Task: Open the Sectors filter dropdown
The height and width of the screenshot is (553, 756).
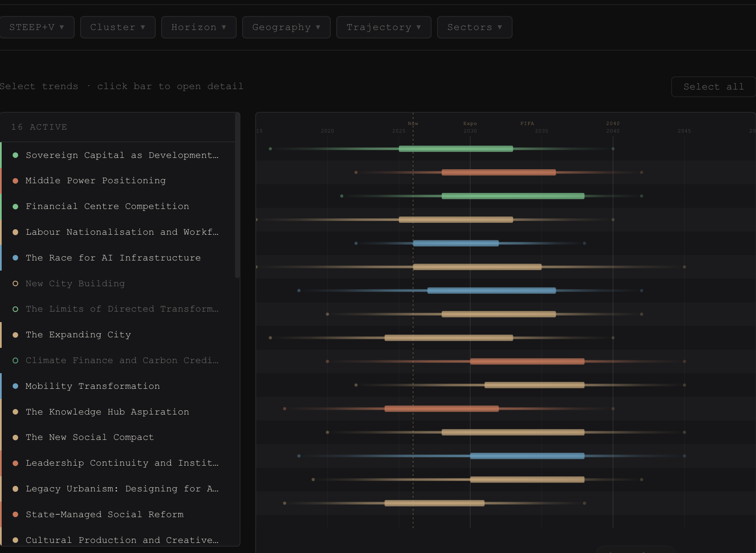Action: tap(475, 27)
